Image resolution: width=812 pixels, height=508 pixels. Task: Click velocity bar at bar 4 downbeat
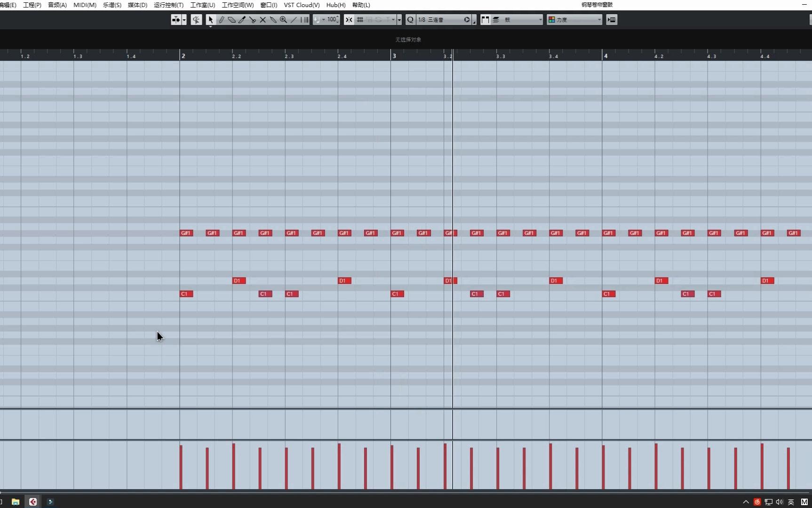pyautogui.click(x=604, y=467)
